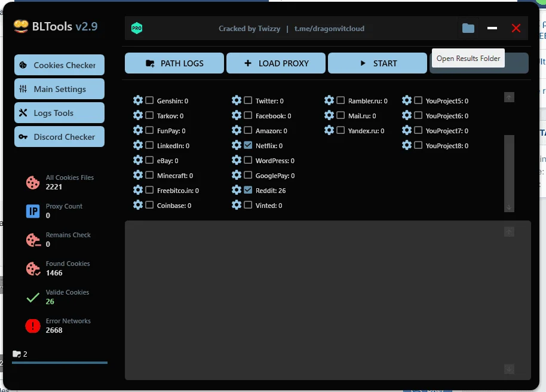Check the Yandex.ru checkbox
This screenshot has width=546, height=392.
point(341,130)
